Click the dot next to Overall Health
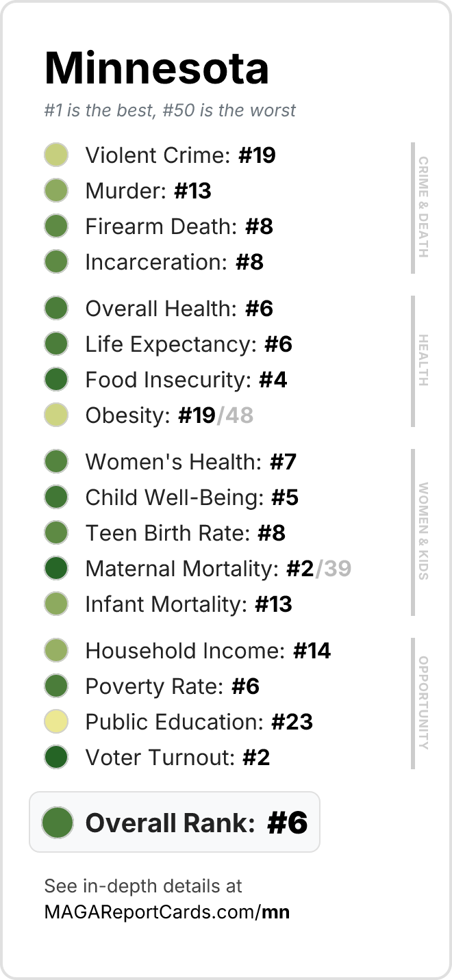The height and width of the screenshot is (980, 452). 56,308
